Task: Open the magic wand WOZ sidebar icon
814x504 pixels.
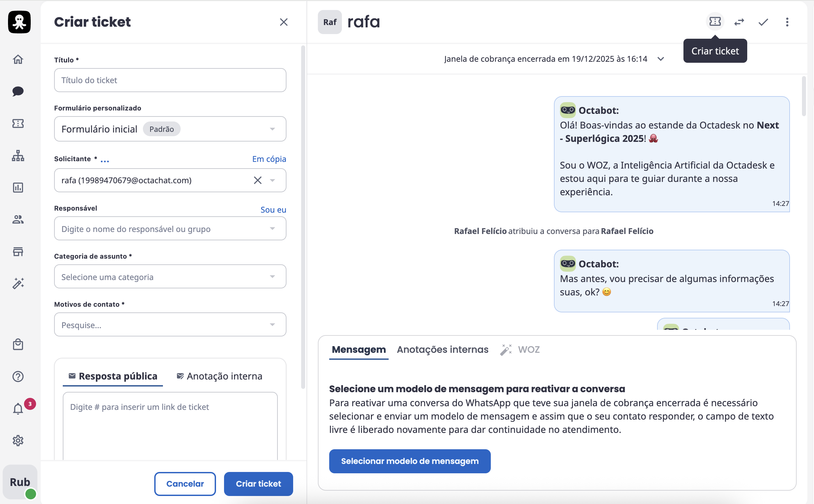Action: click(x=18, y=283)
